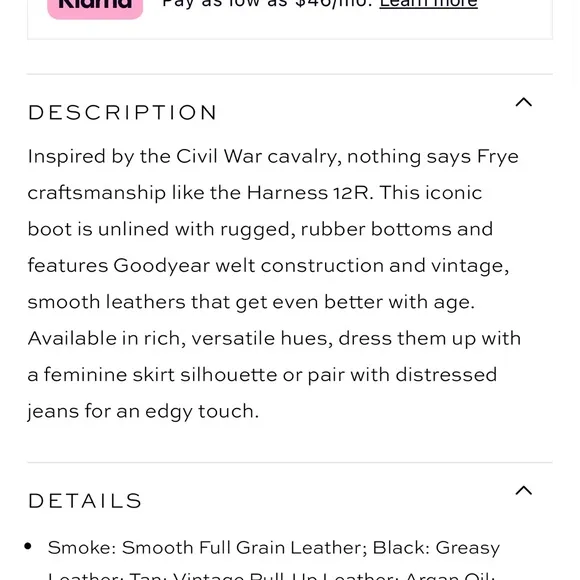This screenshot has height=580, width=580.
Task: Click the word Frye in description
Action: point(498,157)
